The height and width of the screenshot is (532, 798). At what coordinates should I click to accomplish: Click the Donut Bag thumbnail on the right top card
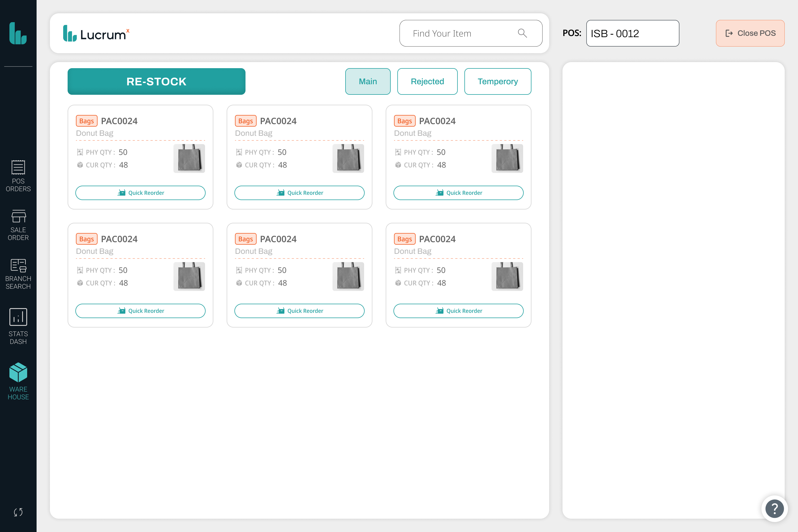click(x=507, y=158)
